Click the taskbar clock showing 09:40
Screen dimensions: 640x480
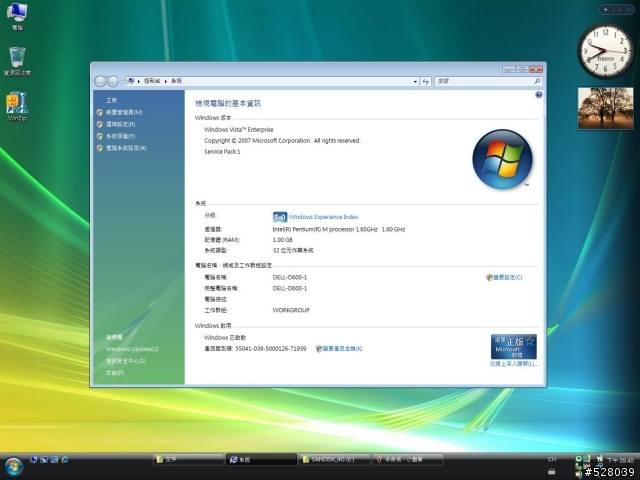(620, 460)
